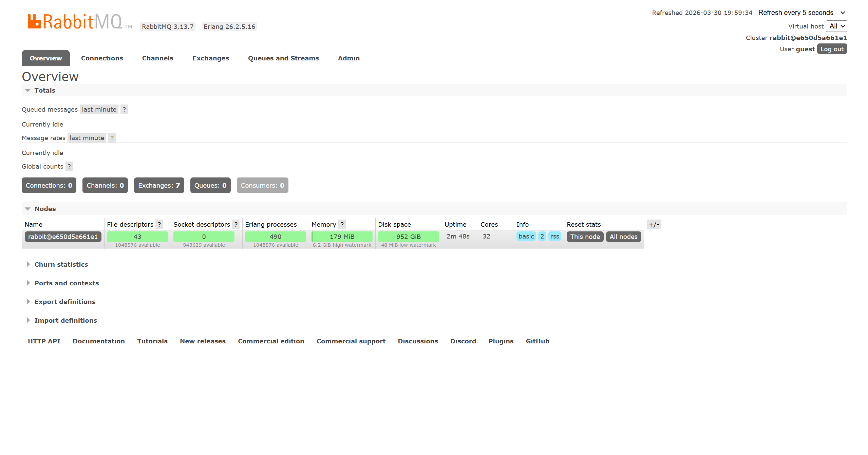
Task: Open the refresh interval dropdown
Action: coord(801,13)
